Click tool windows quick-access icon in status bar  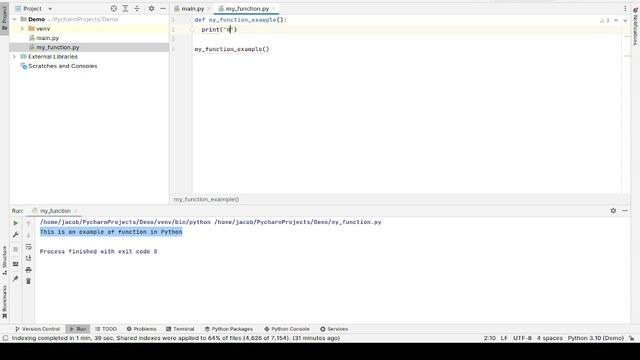(x=5, y=338)
